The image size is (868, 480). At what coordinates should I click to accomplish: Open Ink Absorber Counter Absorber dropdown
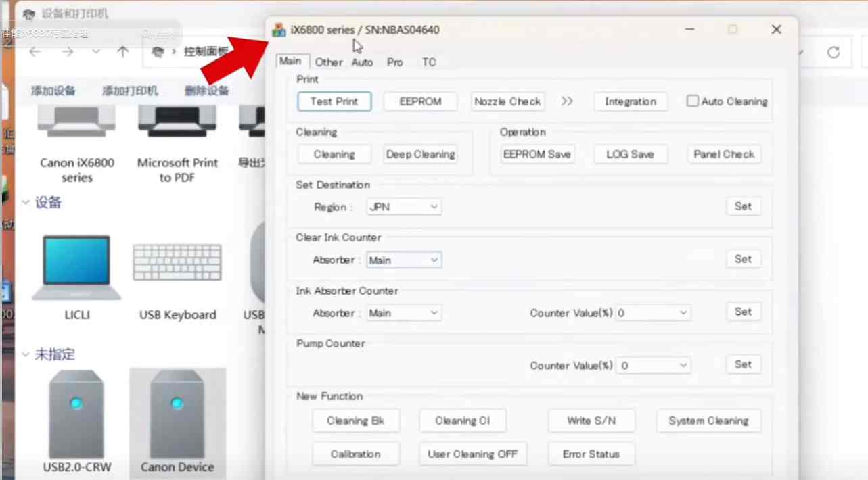coord(404,313)
